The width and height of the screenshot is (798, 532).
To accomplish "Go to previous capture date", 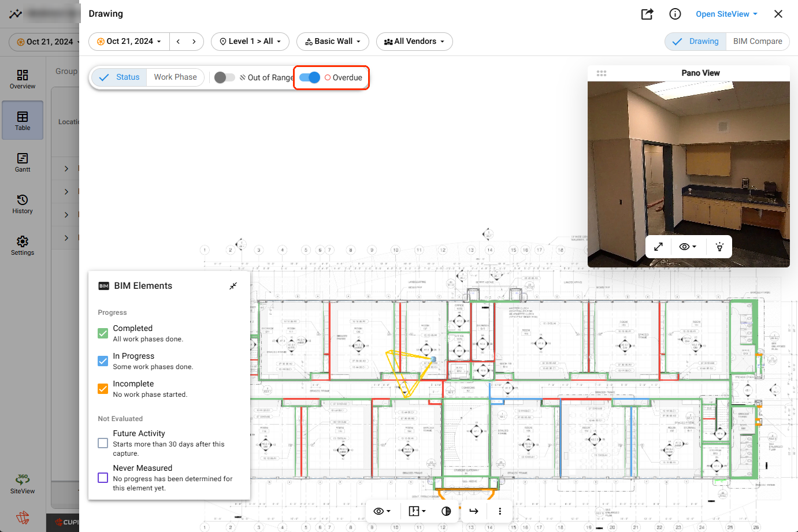I will pos(178,42).
